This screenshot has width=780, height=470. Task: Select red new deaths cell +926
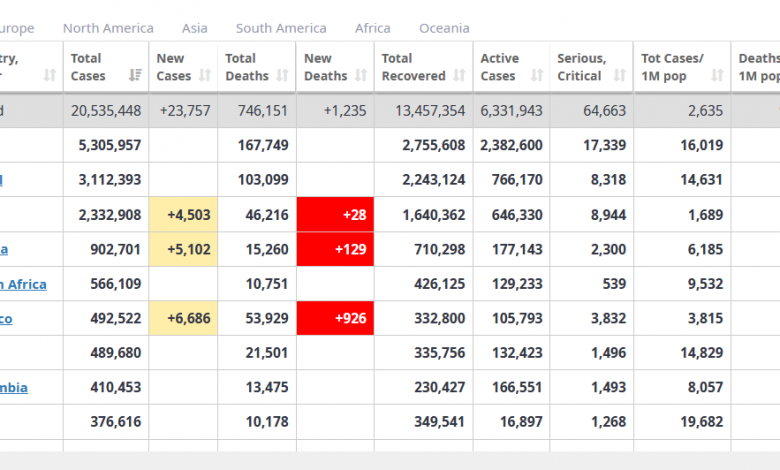pyautogui.click(x=335, y=318)
